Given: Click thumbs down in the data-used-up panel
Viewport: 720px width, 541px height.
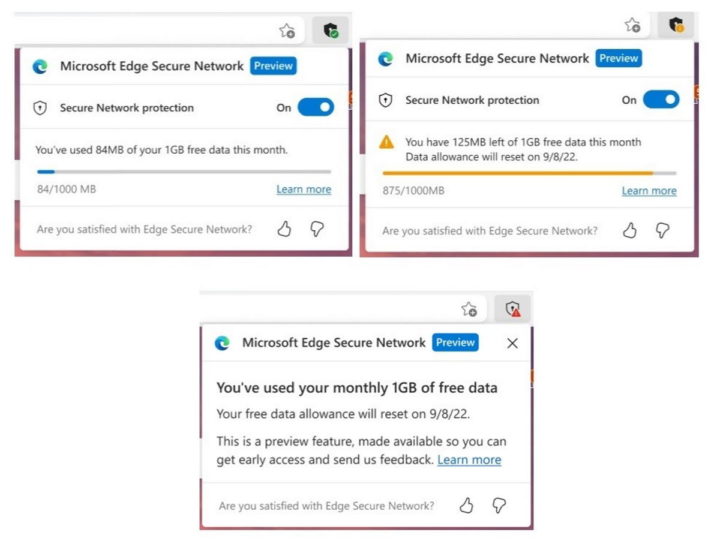Looking at the screenshot, I should (x=498, y=506).
